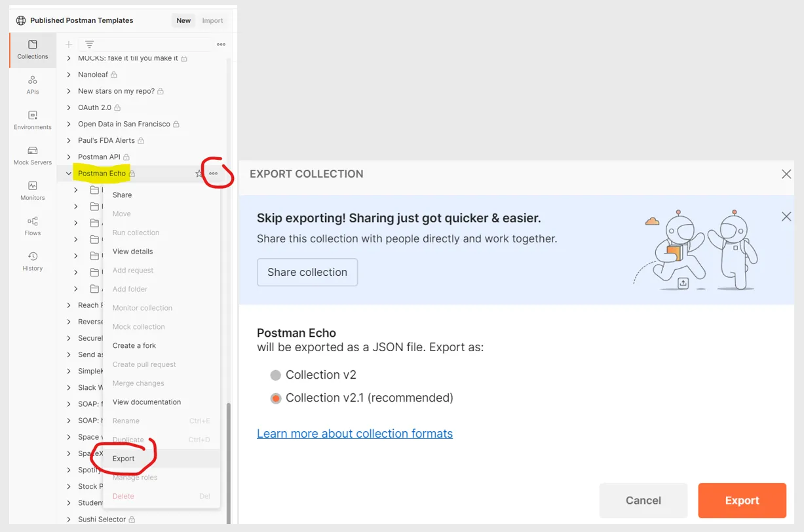Click the New button in header

point(183,20)
